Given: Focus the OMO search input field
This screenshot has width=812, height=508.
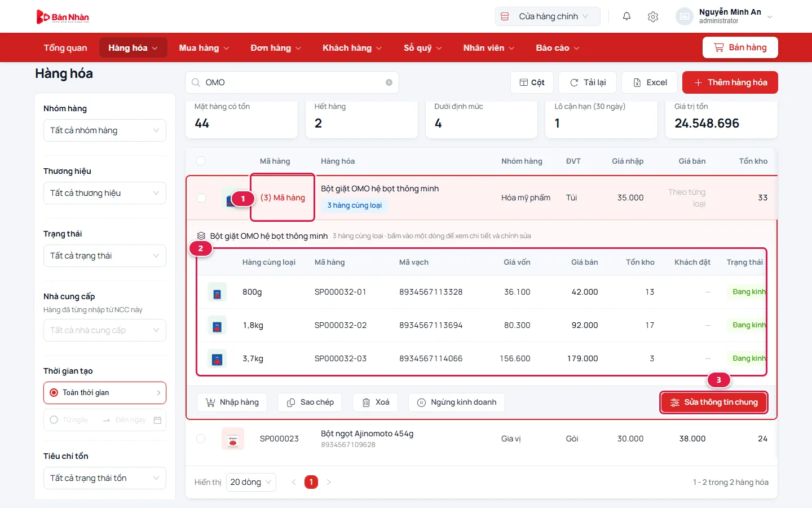Looking at the screenshot, I should 292,82.
